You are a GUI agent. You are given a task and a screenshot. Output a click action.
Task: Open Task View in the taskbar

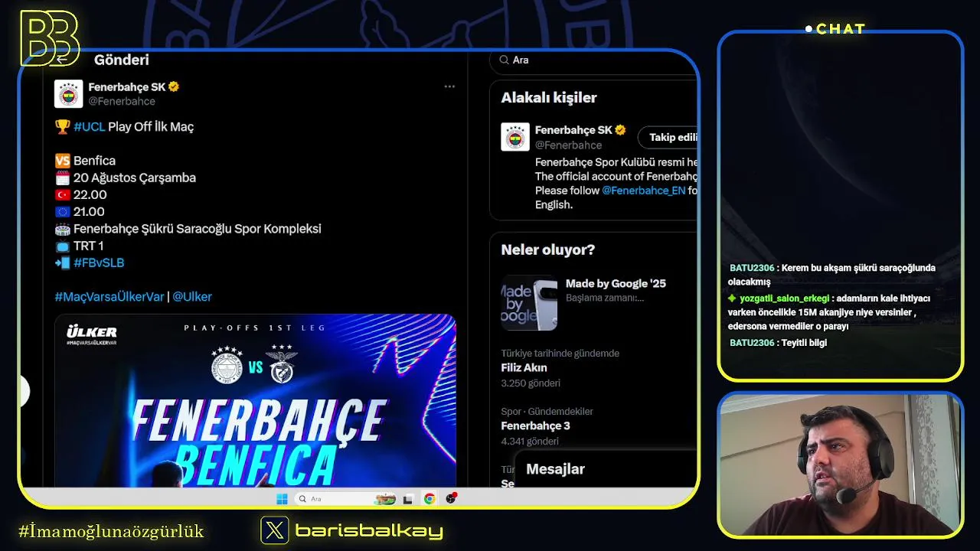click(408, 499)
